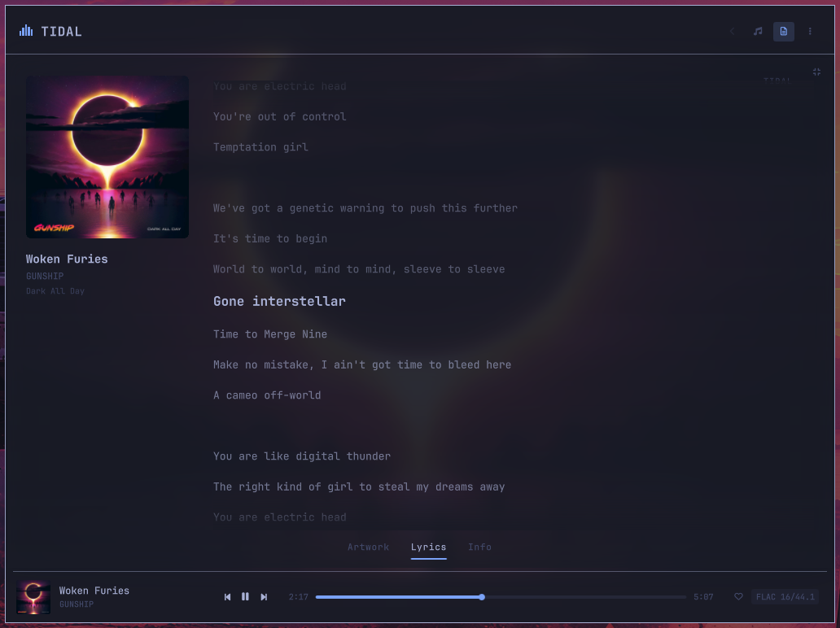840x628 pixels.
Task: Jump to lyric "It's time to begin"
Action: tap(270, 239)
